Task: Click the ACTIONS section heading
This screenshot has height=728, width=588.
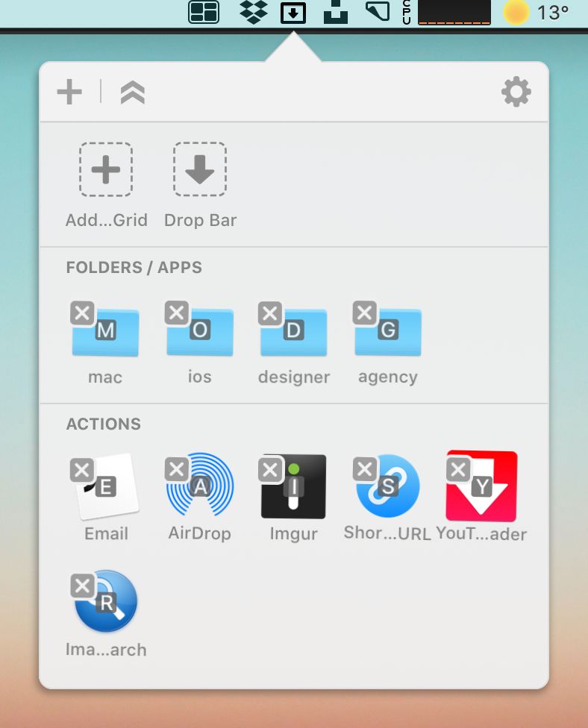Action: (104, 424)
